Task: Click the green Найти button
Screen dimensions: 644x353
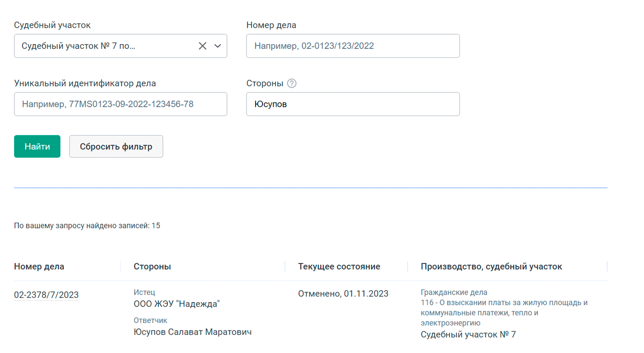Action: click(x=37, y=146)
